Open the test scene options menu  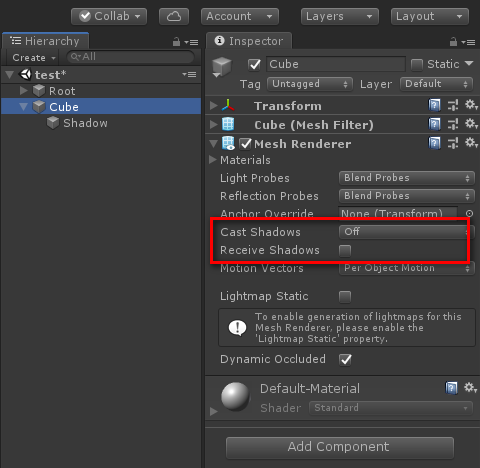pyautogui.click(x=189, y=75)
